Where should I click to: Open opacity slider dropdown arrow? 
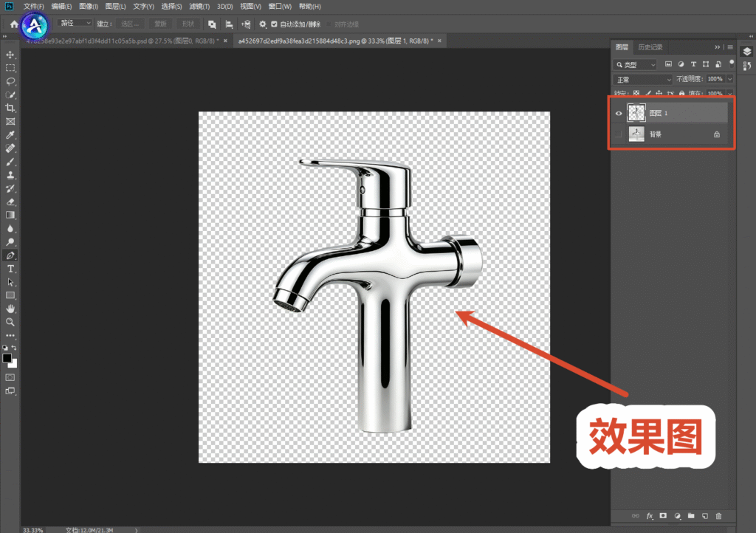click(730, 79)
